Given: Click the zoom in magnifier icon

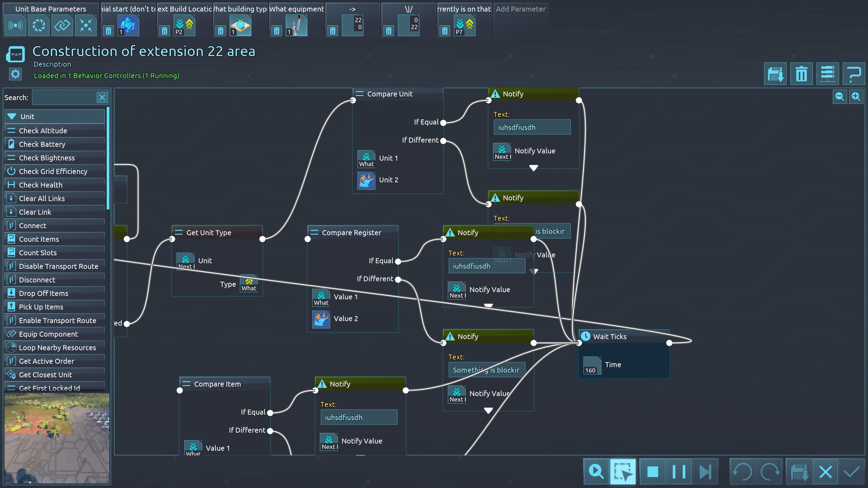Looking at the screenshot, I should point(856,97).
